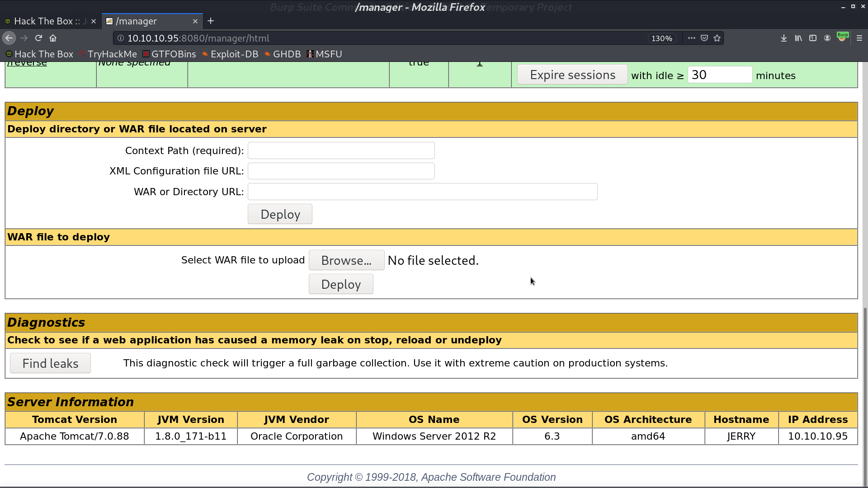Click the Apache Tomcat/7.0.88 version cell

75,436
